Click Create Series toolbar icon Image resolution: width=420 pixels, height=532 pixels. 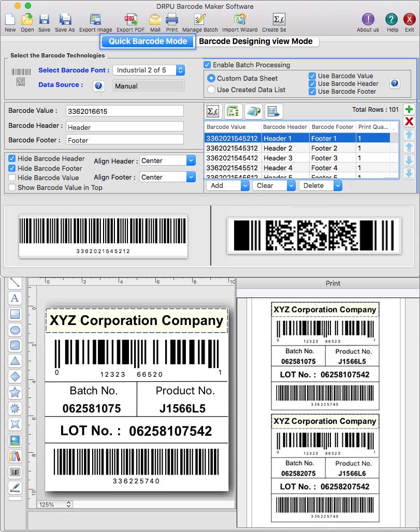coord(279,20)
